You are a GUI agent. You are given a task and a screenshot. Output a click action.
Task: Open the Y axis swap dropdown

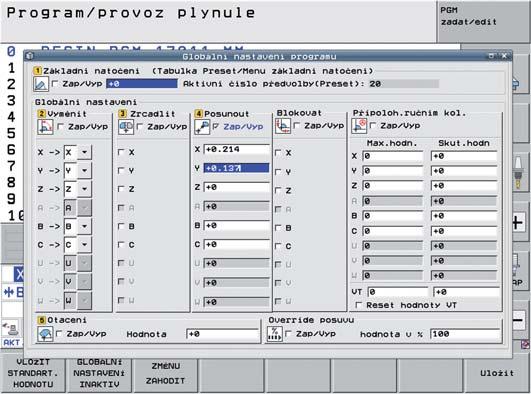tap(84, 170)
